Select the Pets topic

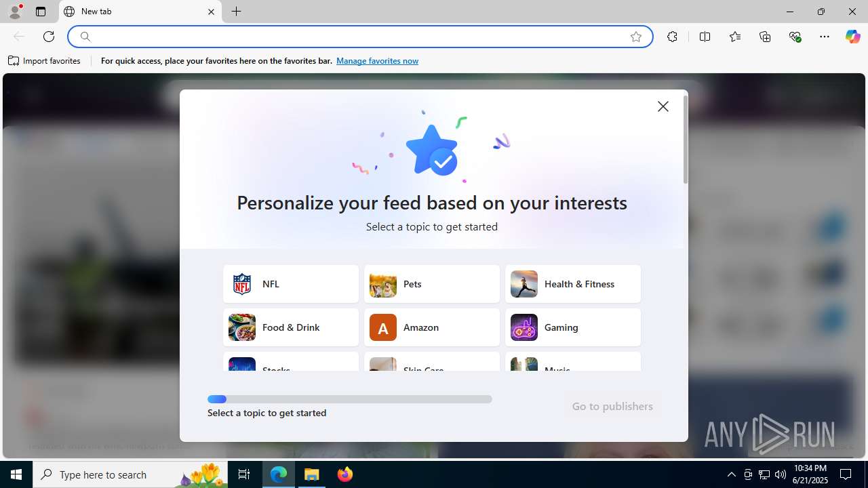pyautogui.click(x=432, y=284)
